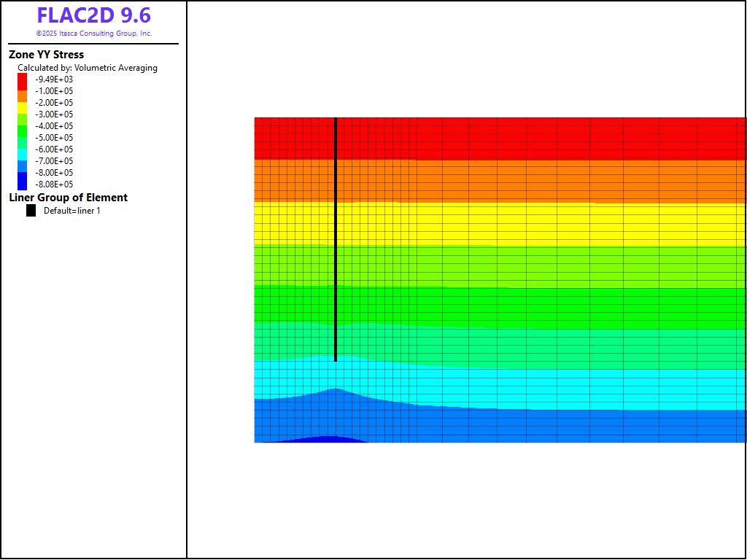Click the Calculated by Volumetric Averaging label
Image resolution: width=747 pixels, height=560 pixels.
click(88, 68)
